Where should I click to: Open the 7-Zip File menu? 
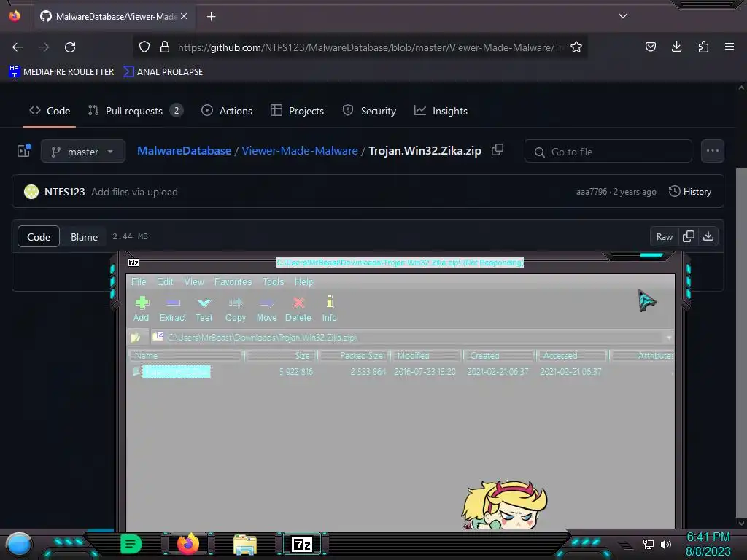139,282
